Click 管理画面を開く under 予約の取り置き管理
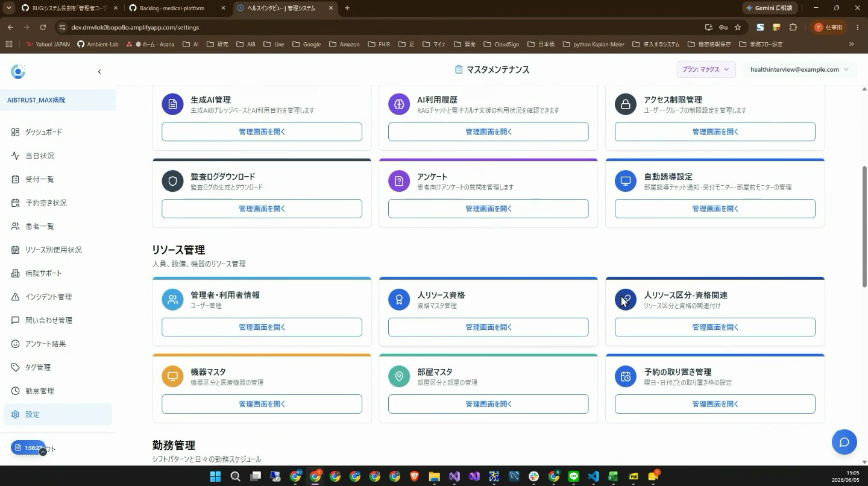Image resolution: width=868 pixels, height=486 pixels. coord(715,404)
